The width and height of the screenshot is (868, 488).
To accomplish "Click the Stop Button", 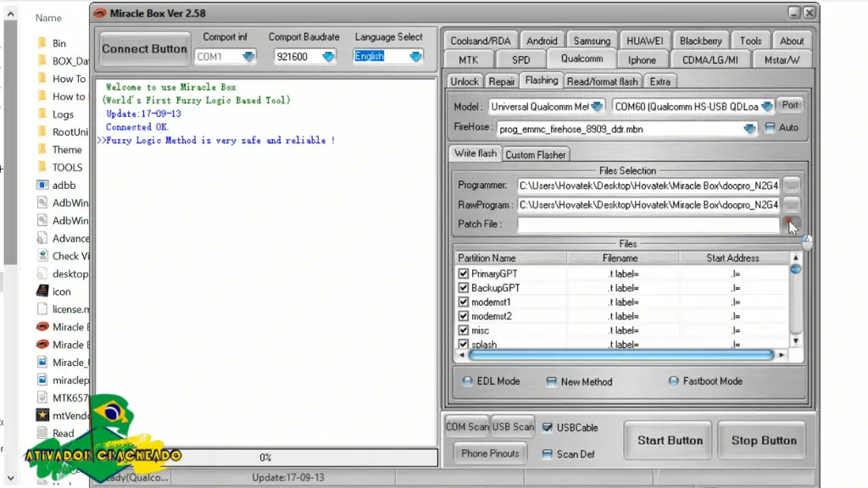I will [x=764, y=441].
